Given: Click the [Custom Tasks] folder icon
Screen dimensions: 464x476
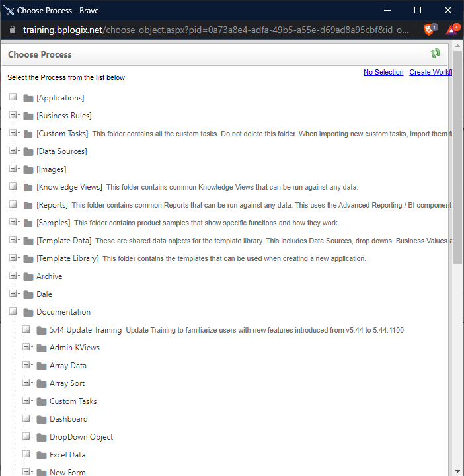Looking at the screenshot, I should pos(28,134).
